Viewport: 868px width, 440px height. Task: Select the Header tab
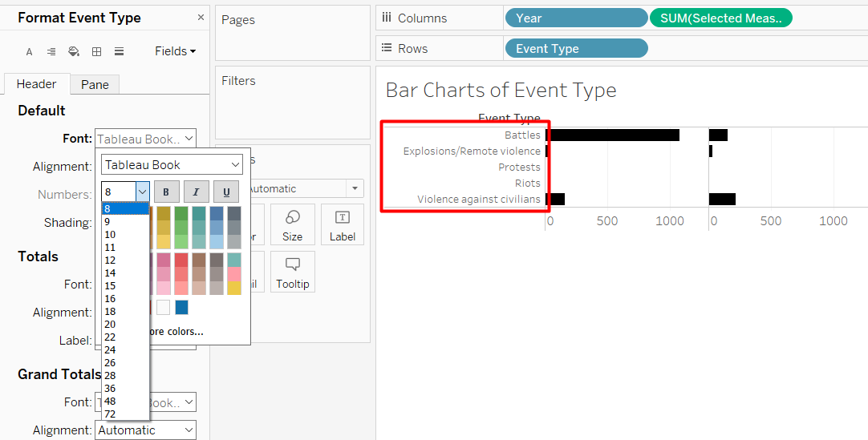tap(37, 84)
